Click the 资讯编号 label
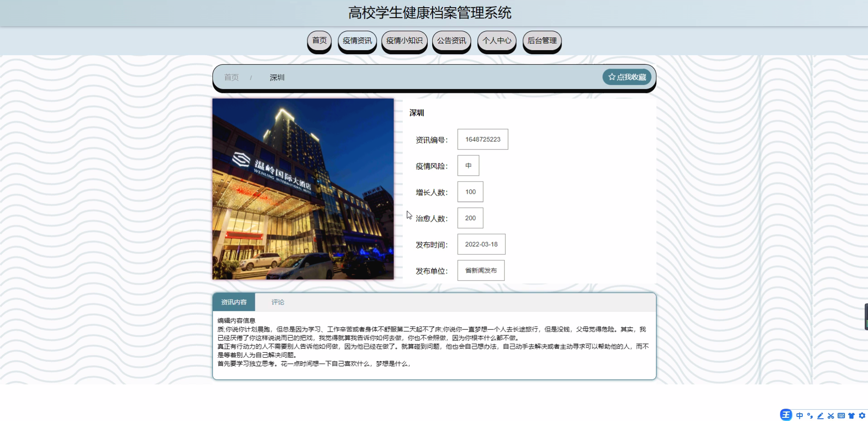Screen dimensions: 868x421 (432, 140)
